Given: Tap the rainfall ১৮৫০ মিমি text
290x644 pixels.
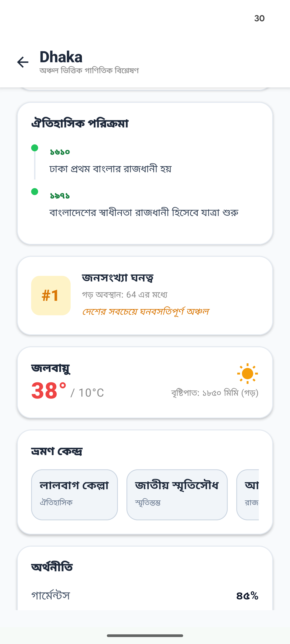Looking at the screenshot, I should click(215, 393).
